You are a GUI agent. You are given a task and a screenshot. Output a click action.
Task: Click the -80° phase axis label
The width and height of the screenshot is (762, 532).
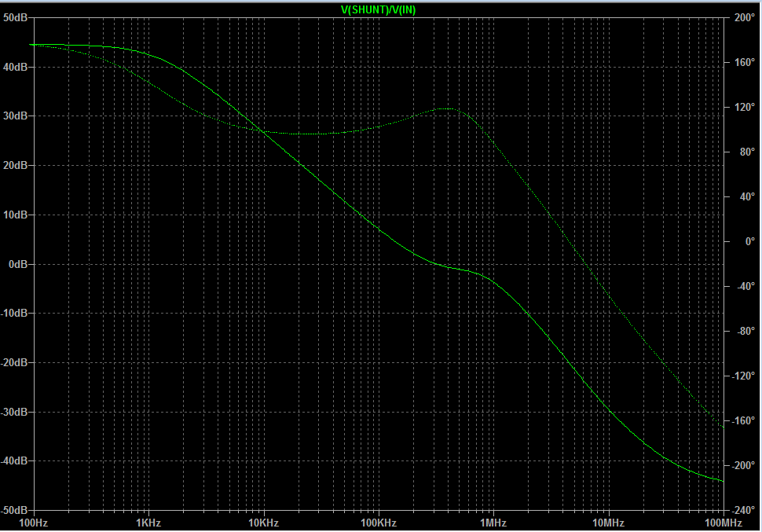click(746, 331)
